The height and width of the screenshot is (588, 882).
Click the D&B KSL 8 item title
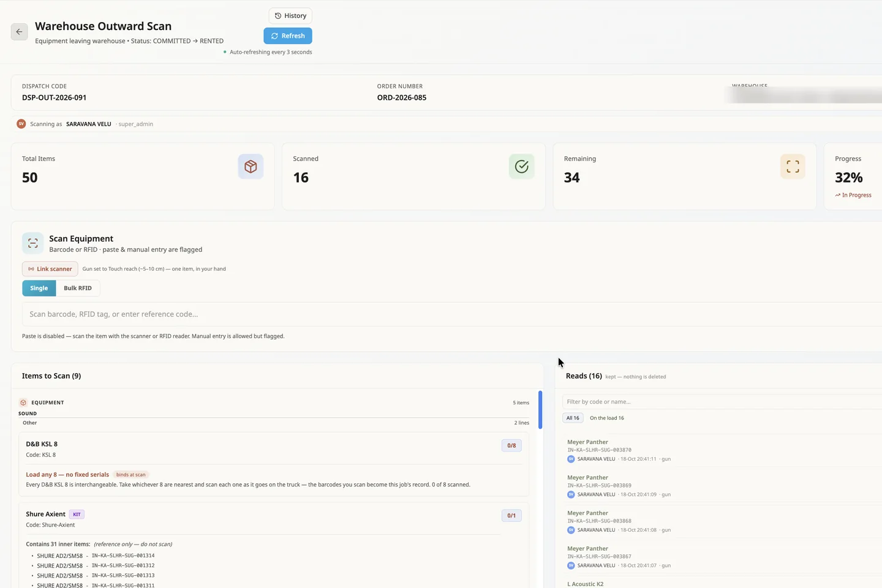[x=42, y=444]
